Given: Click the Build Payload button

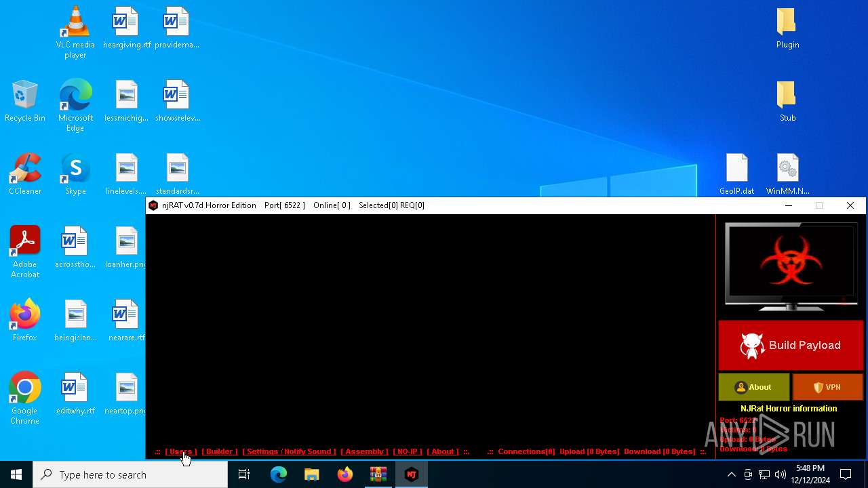Looking at the screenshot, I should (791, 346).
